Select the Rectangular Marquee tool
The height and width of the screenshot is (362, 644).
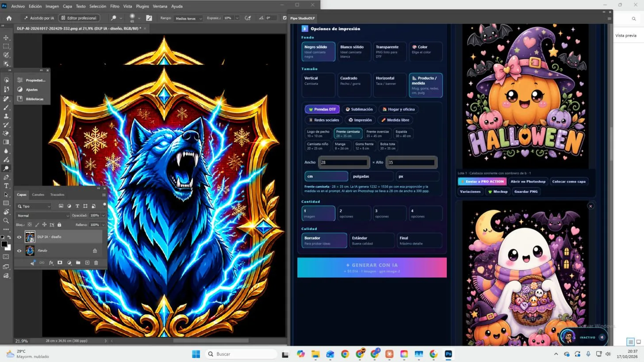[6, 46]
